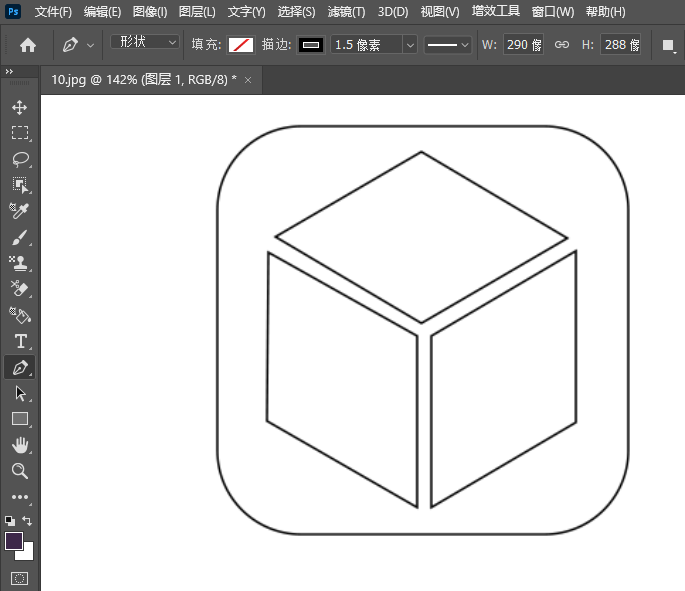Swap foreground and background colors
Image resolution: width=685 pixels, height=591 pixels.
(28, 521)
